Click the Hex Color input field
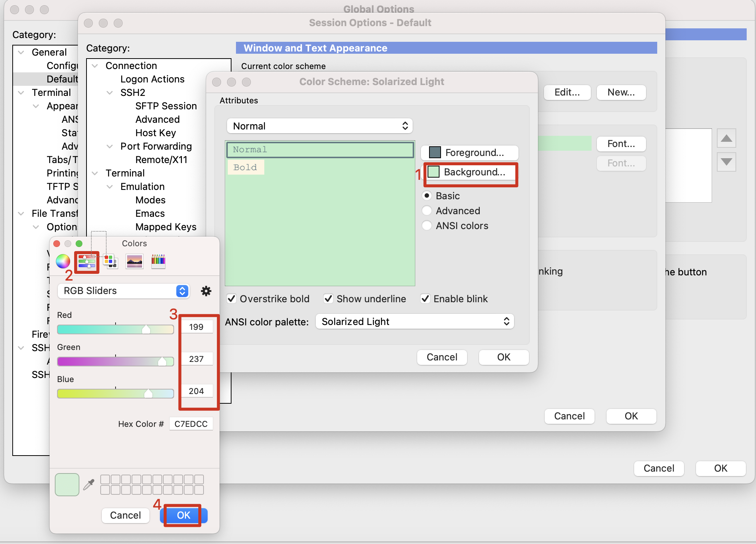This screenshot has height=544, width=756. [191, 424]
